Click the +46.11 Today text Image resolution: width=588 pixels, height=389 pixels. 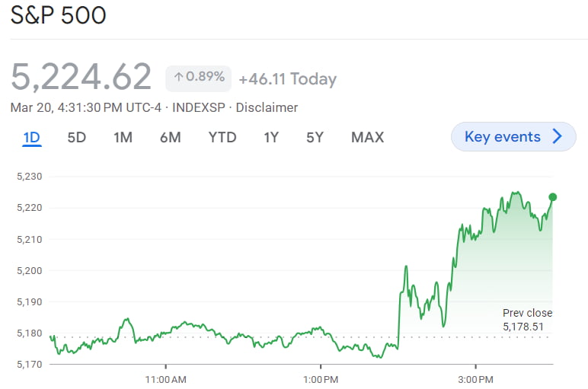coord(288,79)
